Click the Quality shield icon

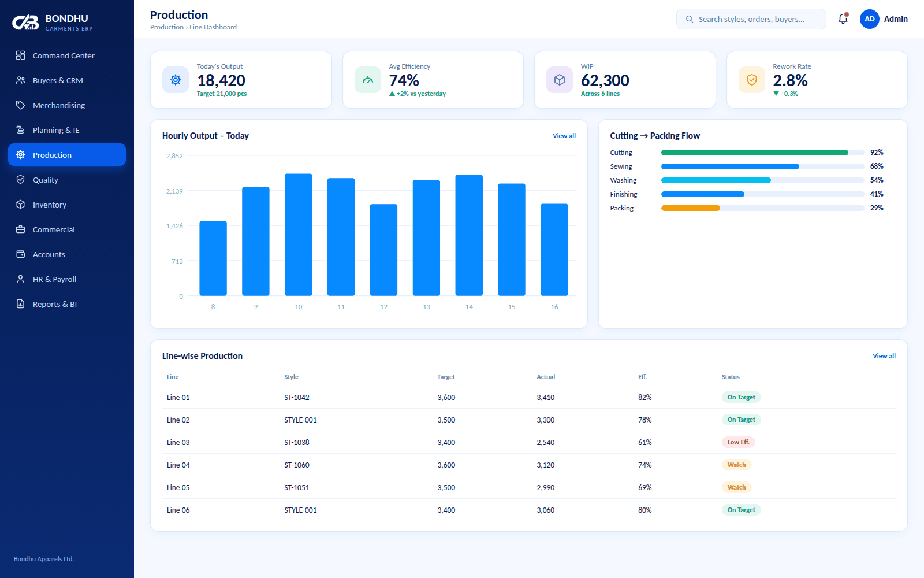coord(20,180)
